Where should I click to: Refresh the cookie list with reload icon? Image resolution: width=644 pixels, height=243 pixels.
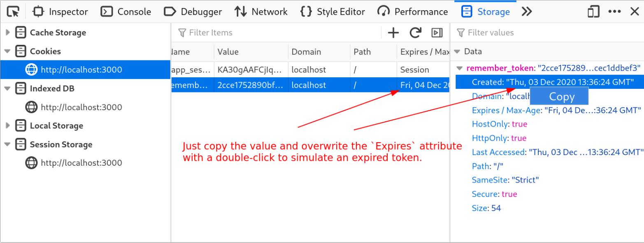coord(416,33)
